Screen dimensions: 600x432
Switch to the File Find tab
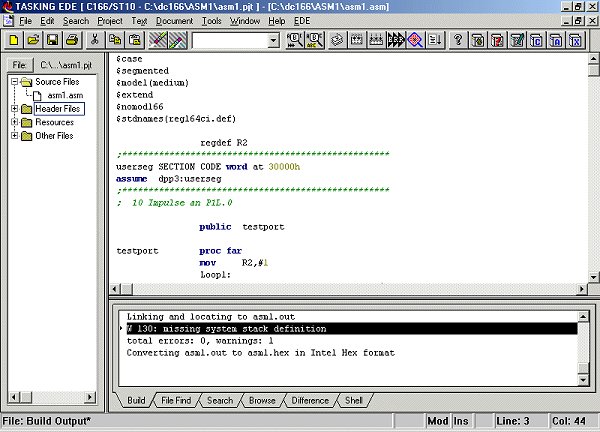[178, 400]
